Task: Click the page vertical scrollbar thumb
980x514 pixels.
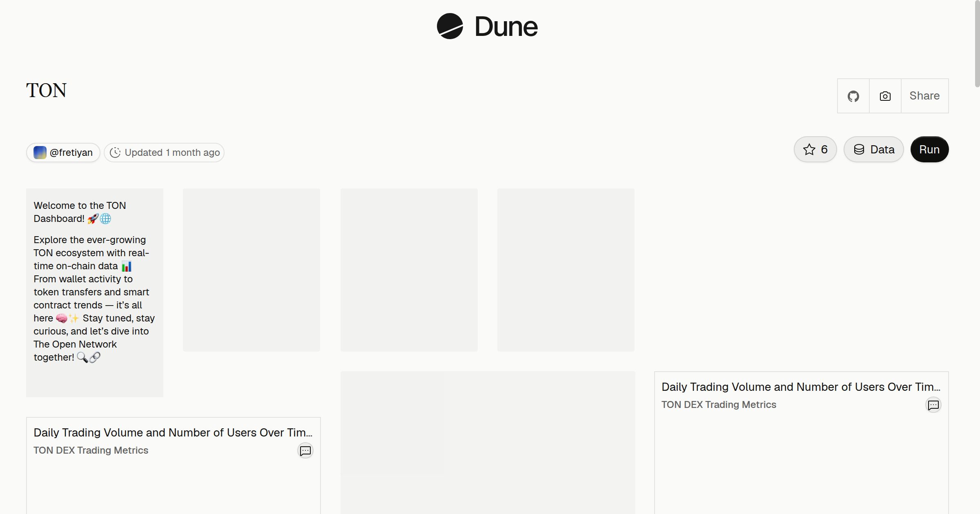Action: pos(977,44)
